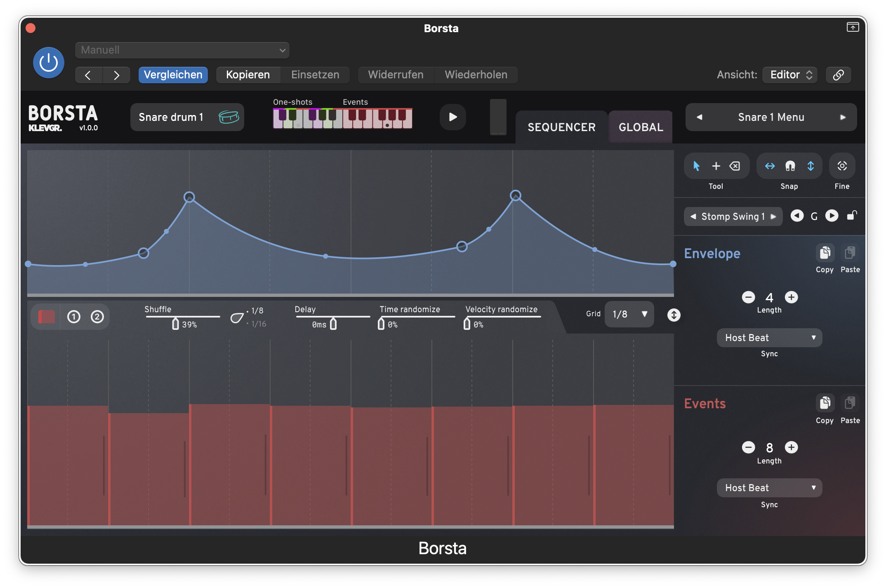886x588 pixels.
Task: Click the Wiederholen button
Action: pyautogui.click(x=476, y=75)
